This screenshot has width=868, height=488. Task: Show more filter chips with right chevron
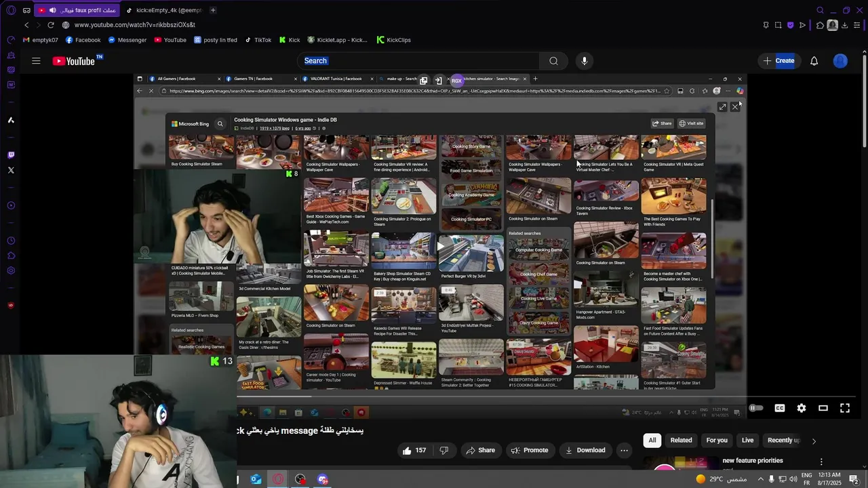pyautogui.click(x=814, y=441)
